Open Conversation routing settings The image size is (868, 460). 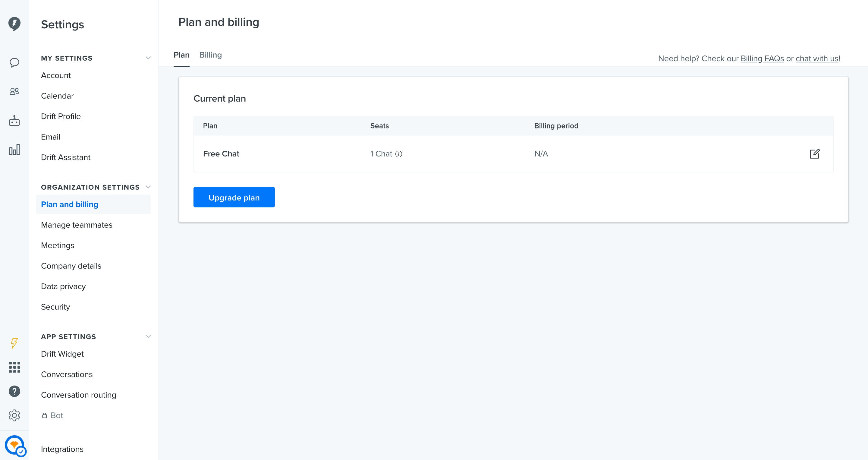coord(78,395)
